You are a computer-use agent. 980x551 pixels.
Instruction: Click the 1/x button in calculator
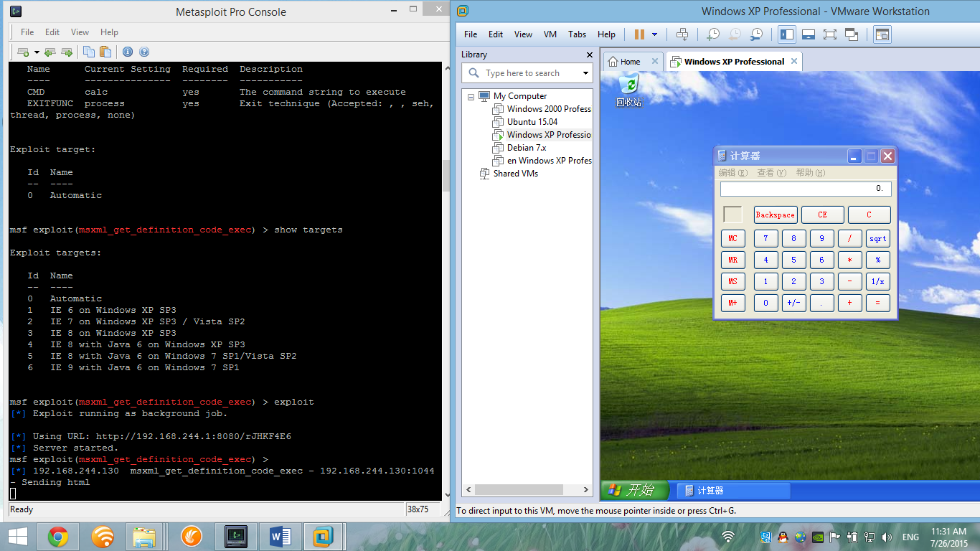[x=878, y=281]
